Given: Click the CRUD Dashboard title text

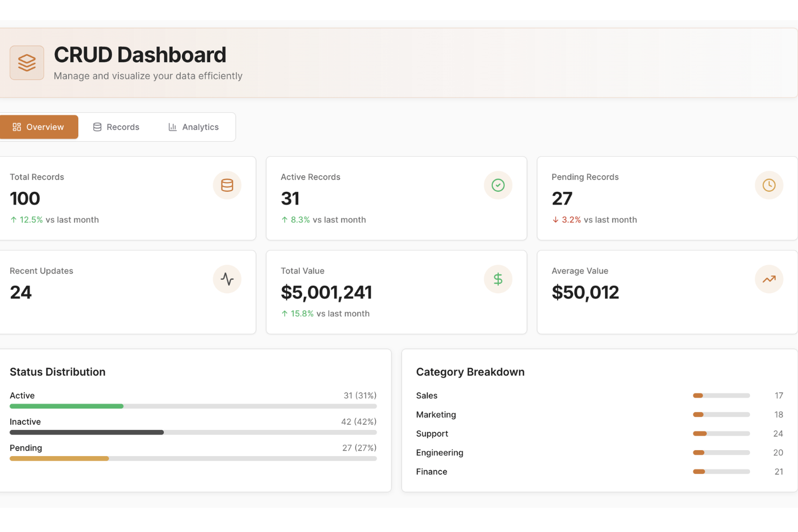Looking at the screenshot, I should [140, 54].
